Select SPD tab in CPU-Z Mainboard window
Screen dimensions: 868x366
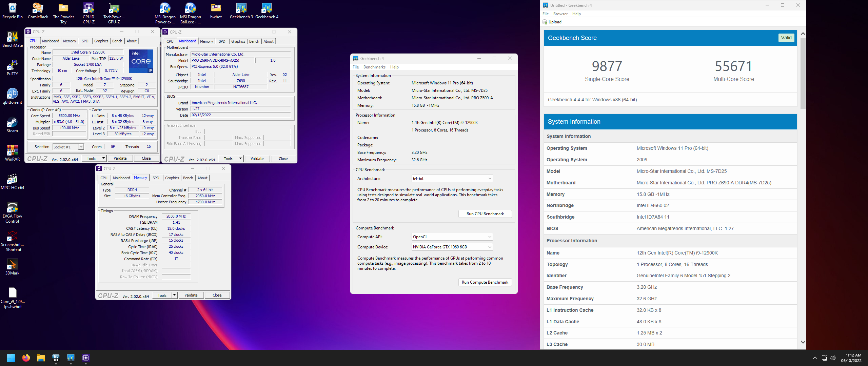[222, 41]
